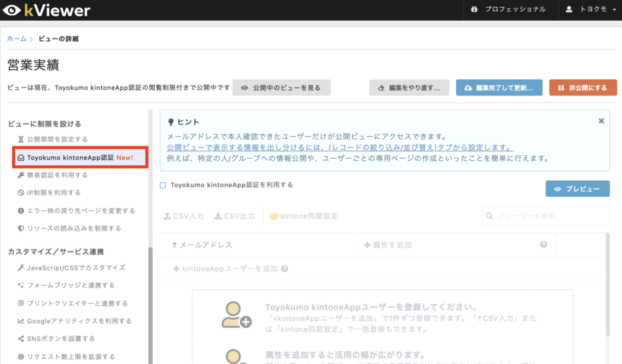Click ban icon beside IP制限を利用する

click(21, 193)
